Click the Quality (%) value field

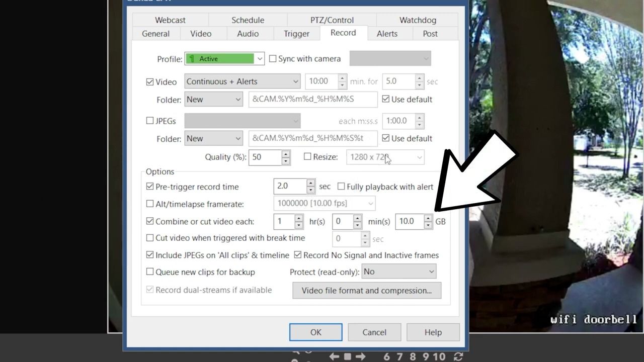265,157
